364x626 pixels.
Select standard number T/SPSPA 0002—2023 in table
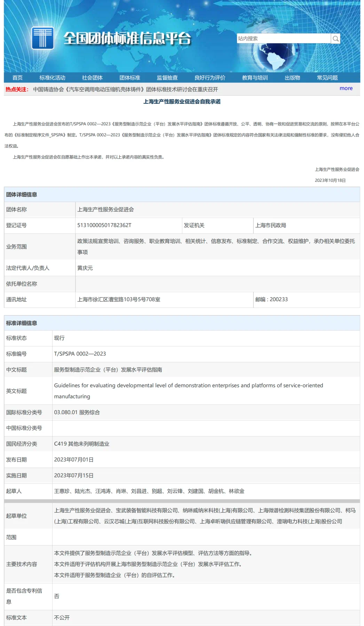80,354
